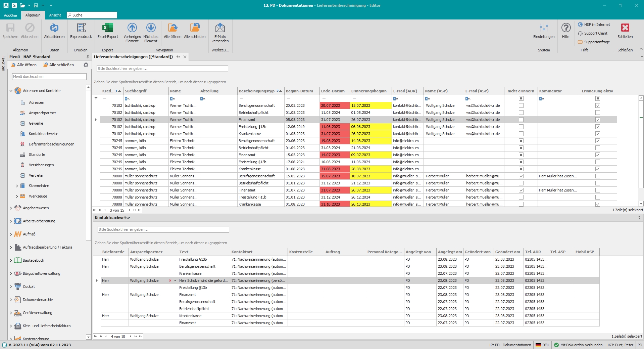Switch to the Ansicht ribbon tab
Viewport: 644px width, 349px height.
tap(55, 15)
